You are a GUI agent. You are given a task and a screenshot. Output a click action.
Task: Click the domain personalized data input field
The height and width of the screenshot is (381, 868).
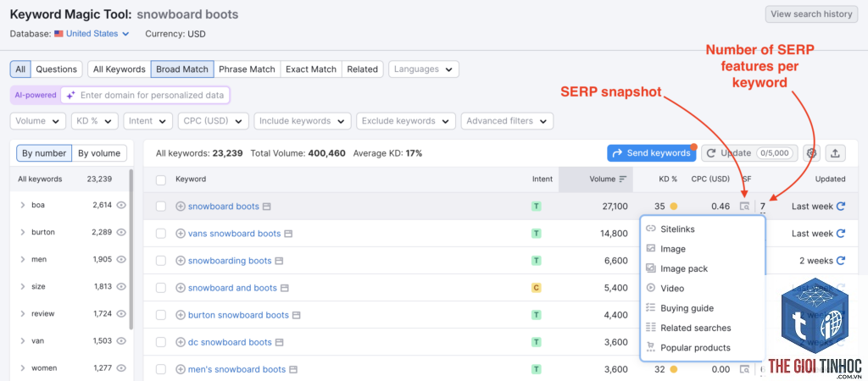click(x=145, y=95)
